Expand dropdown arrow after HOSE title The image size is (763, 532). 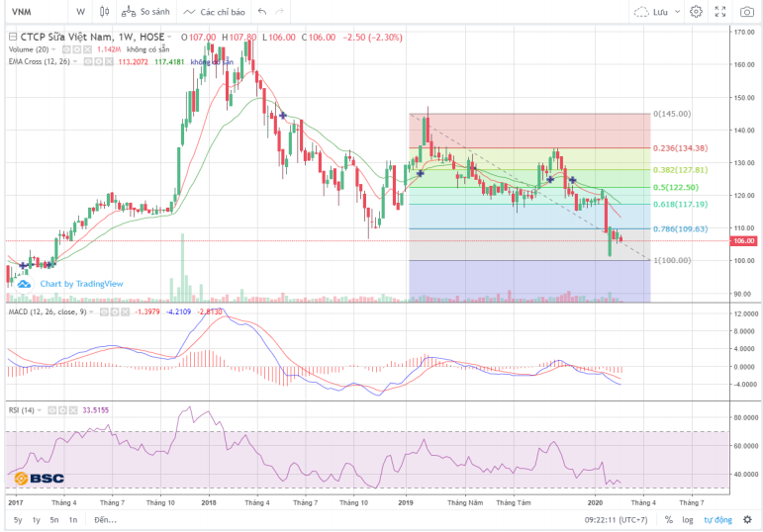click(169, 37)
